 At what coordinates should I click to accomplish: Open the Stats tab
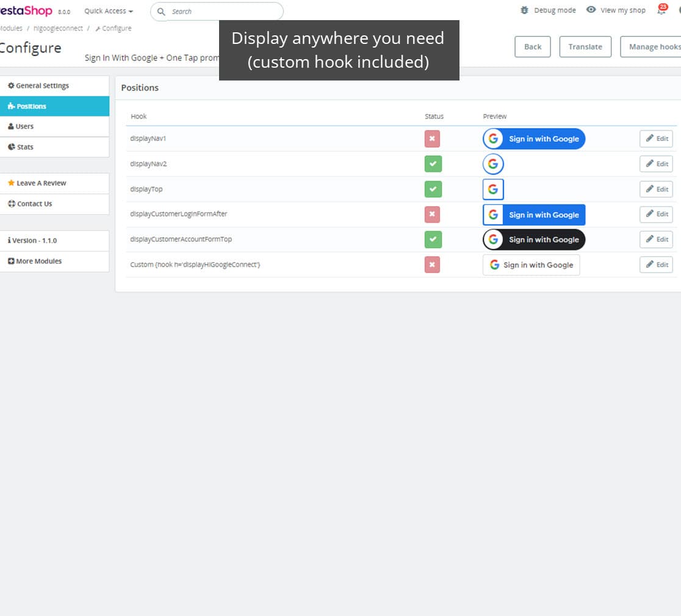coord(54,147)
